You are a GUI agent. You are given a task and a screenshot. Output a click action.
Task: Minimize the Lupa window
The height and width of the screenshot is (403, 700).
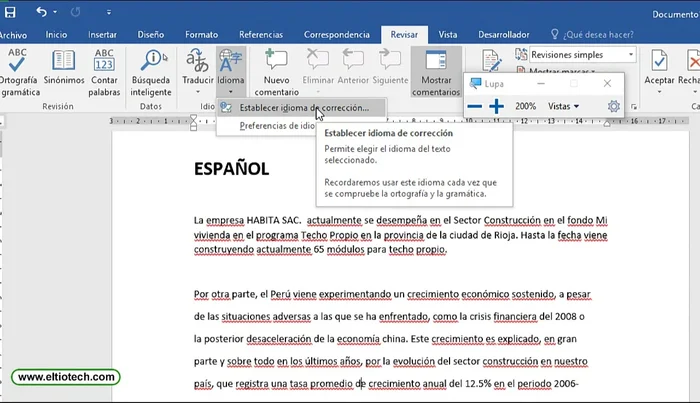pyautogui.click(x=541, y=83)
